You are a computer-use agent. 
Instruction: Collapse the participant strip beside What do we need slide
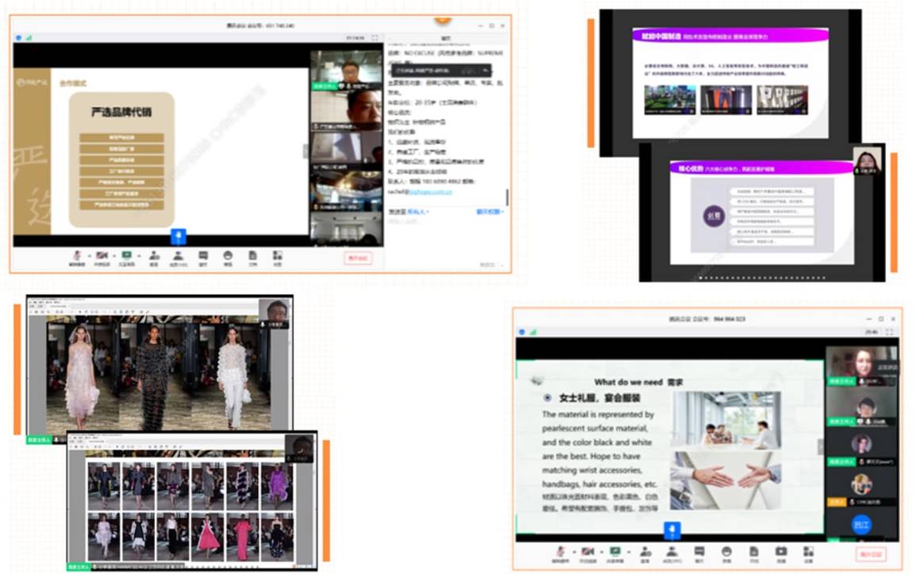pyautogui.click(x=821, y=446)
